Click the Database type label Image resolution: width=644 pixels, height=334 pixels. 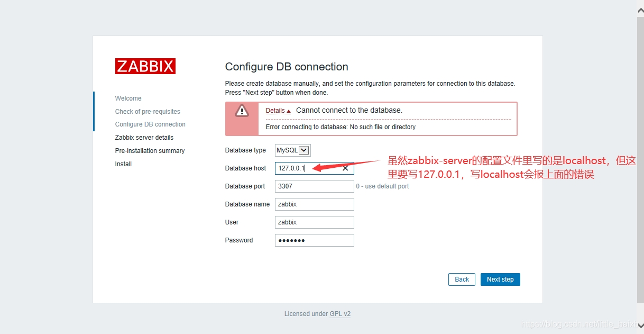click(x=245, y=150)
